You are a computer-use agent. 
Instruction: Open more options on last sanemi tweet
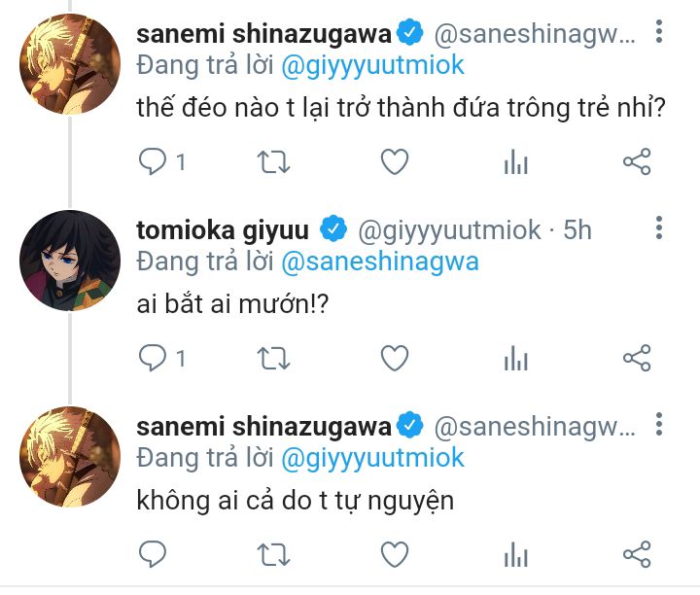pos(659,425)
